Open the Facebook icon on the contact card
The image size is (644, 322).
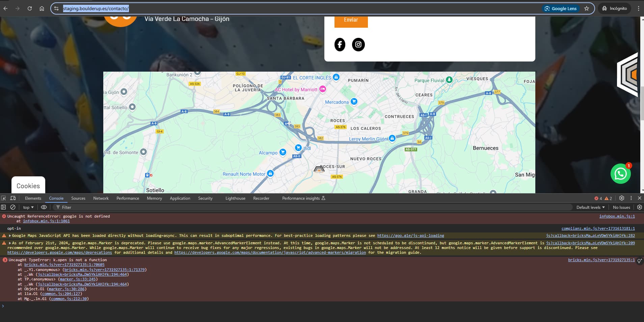pyautogui.click(x=340, y=44)
